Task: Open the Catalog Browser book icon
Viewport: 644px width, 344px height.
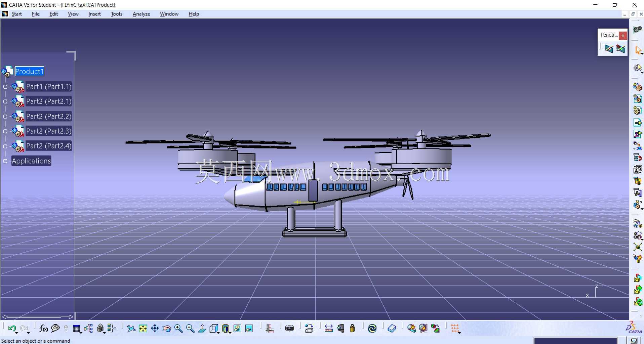Action: tap(392, 329)
